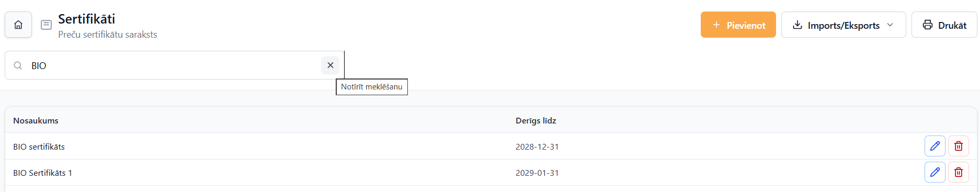Sort by the Nosaukums column header
Viewport: 980px width, 192px height.
(x=36, y=120)
